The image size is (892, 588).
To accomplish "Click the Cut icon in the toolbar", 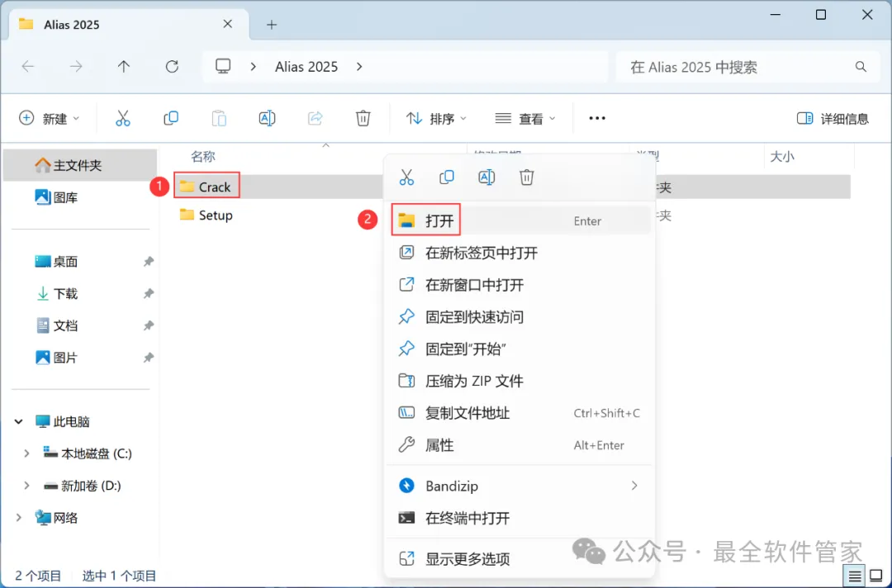I will (123, 118).
